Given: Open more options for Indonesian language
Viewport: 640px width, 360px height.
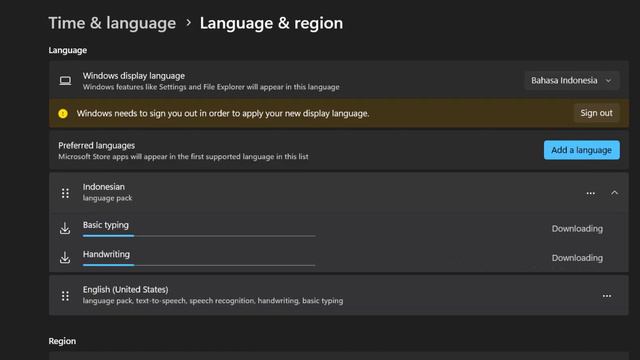Looking at the screenshot, I should [591, 193].
